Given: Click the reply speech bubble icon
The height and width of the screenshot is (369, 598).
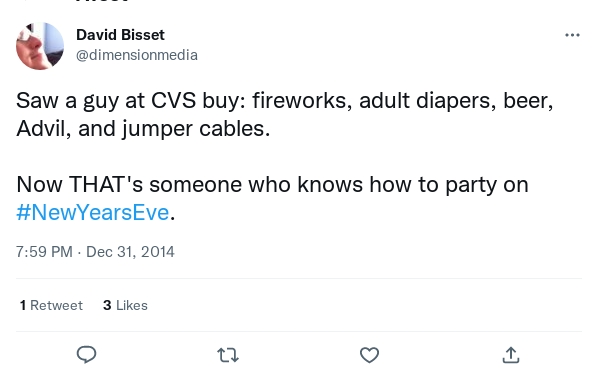Looking at the screenshot, I should (x=87, y=355).
